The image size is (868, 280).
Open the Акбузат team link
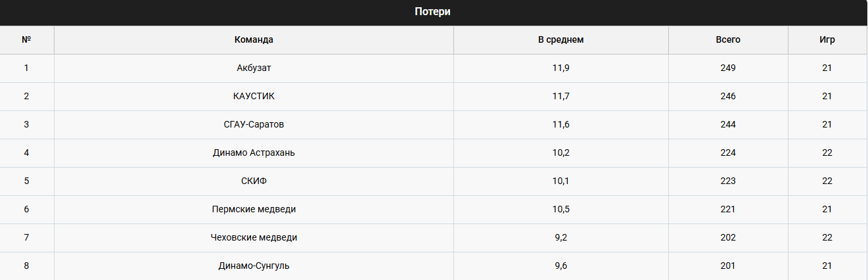point(254,68)
